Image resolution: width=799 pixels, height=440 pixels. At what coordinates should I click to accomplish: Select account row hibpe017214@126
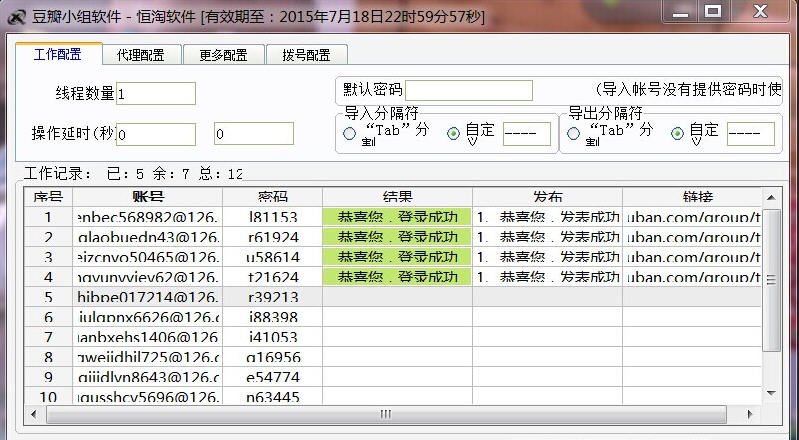coord(148,297)
